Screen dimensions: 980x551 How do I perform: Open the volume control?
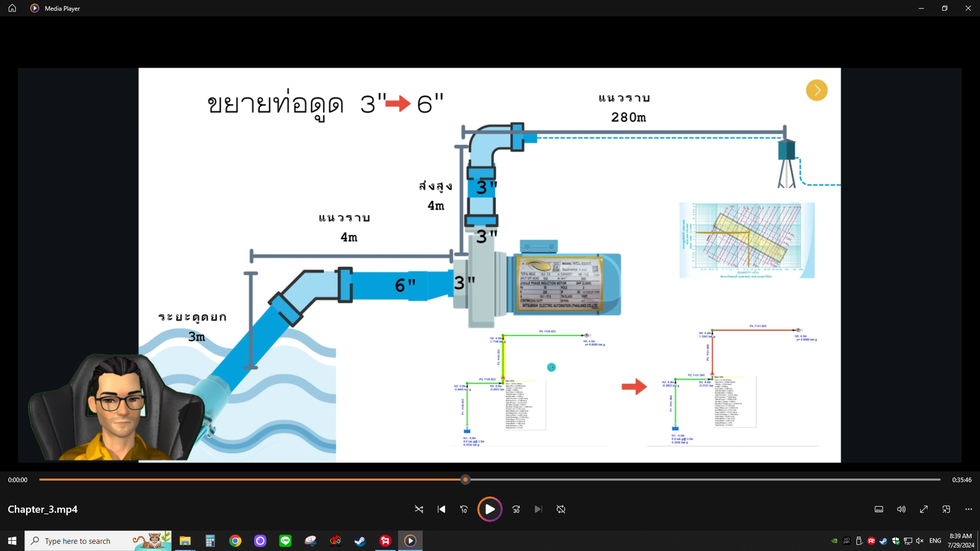coord(901,509)
